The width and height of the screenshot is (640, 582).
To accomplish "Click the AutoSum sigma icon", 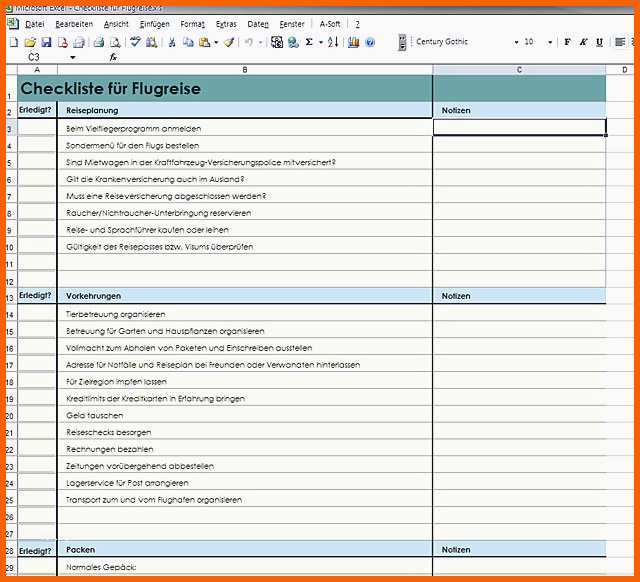I will coord(309,43).
